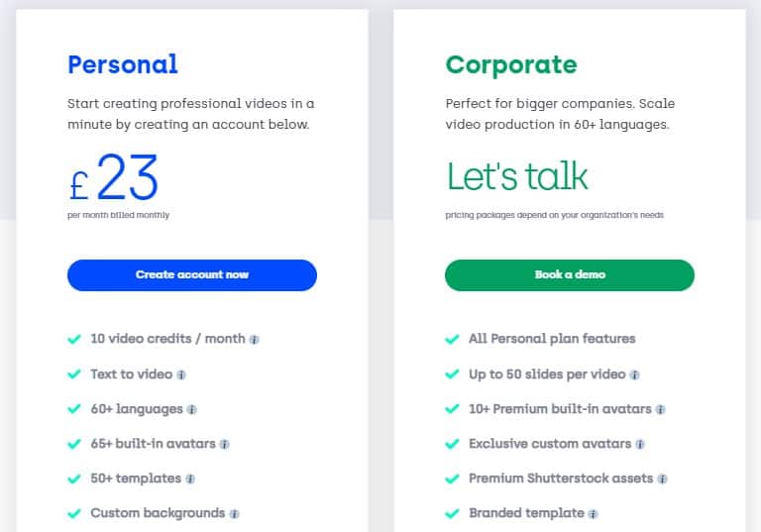Click checkmark beside Branded template
Image resolution: width=761 pixels, height=532 pixels.
pyautogui.click(x=452, y=513)
